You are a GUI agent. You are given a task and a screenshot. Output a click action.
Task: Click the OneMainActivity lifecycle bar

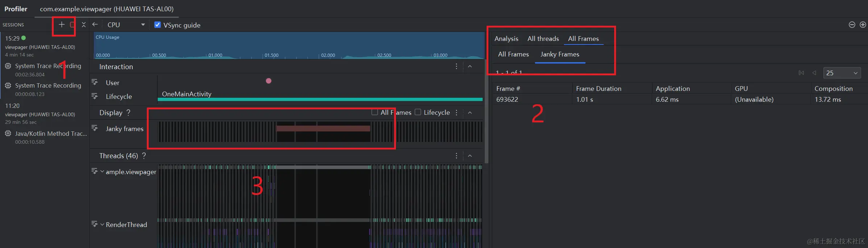click(x=320, y=99)
